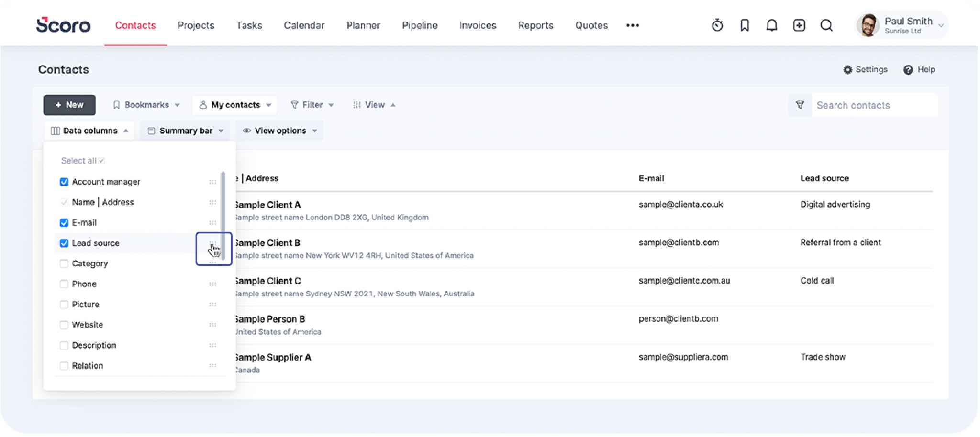Open sample@clienta.co.uk email link
This screenshot has height=437, width=980.
(681, 204)
